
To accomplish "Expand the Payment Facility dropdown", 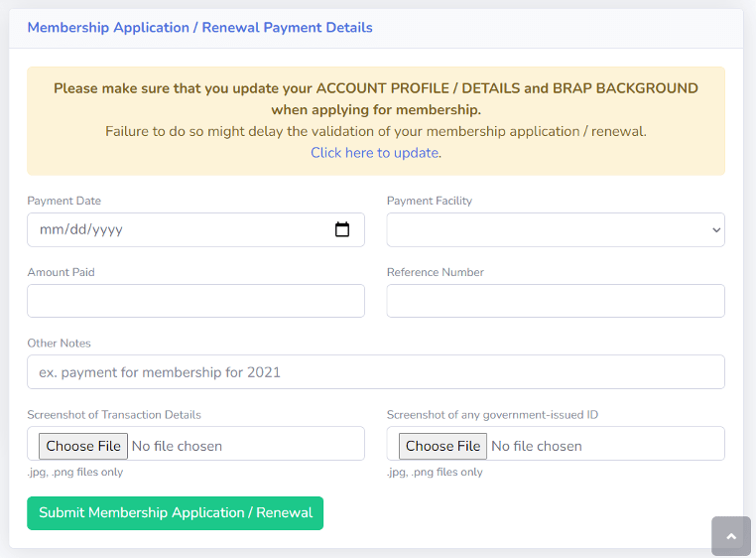I will tap(556, 229).
